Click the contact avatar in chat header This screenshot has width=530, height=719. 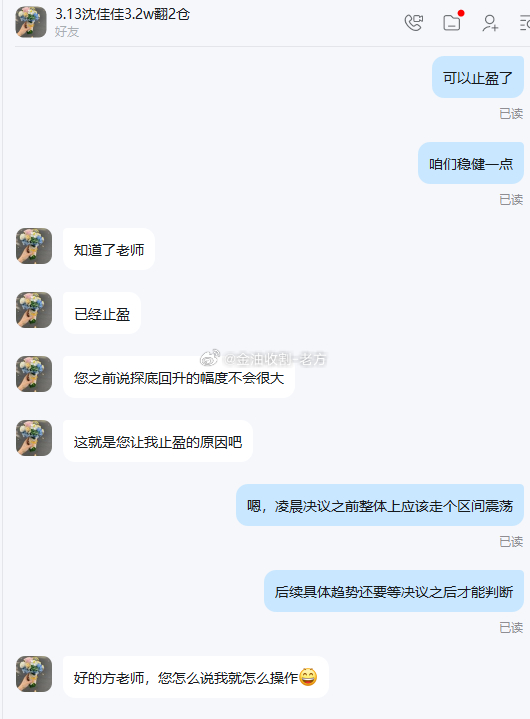pyautogui.click(x=31, y=22)
